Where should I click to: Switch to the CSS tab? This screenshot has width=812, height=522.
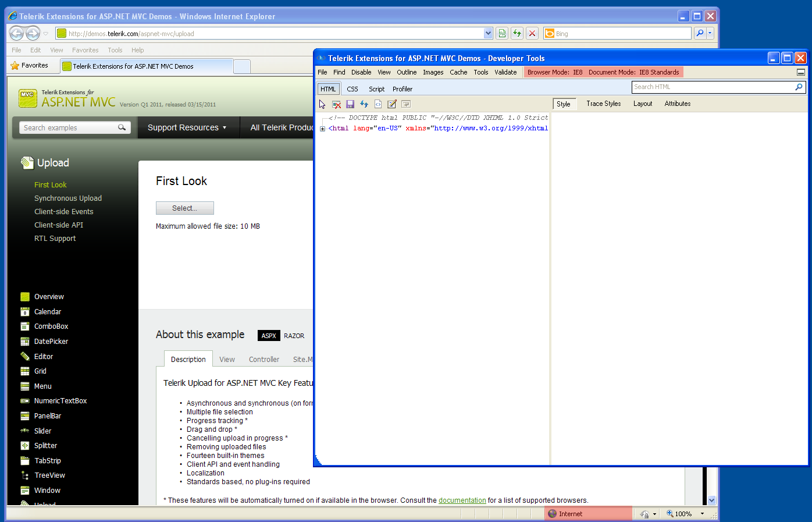pyautogui.click(x=352, y=89)
